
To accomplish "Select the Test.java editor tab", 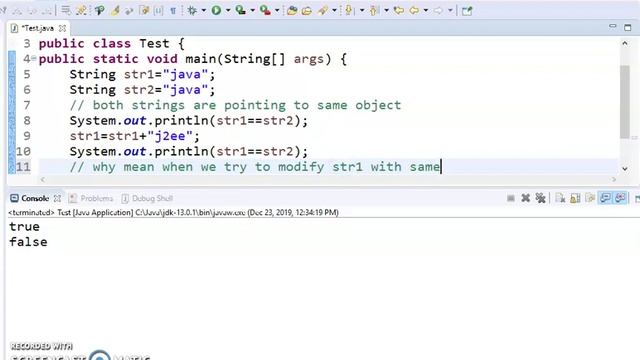I will [37, 28].
